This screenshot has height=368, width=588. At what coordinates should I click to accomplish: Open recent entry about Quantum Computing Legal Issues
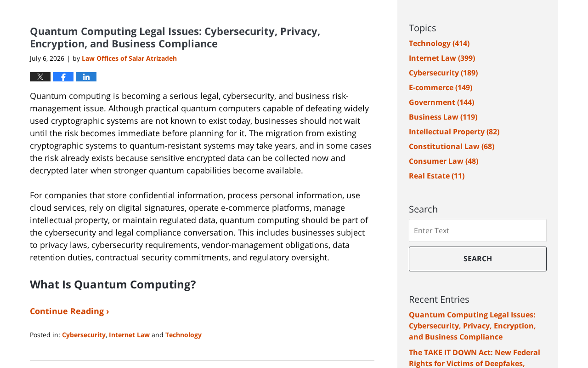coord(472,326)
